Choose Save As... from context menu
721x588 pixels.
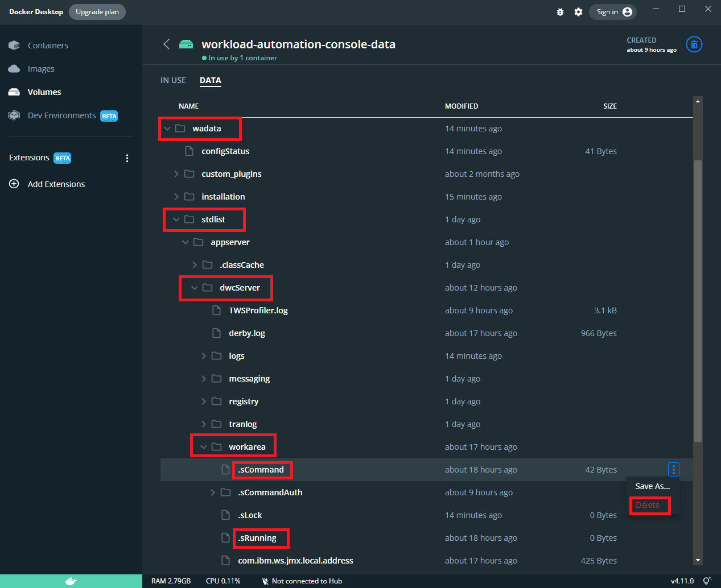(653, 486)
